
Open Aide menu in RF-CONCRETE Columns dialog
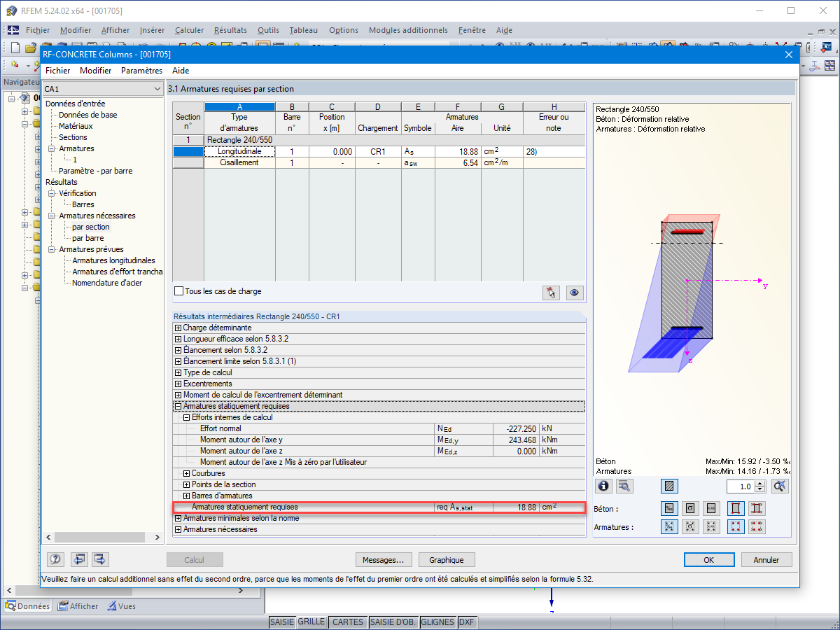click(x=181, y=71)
